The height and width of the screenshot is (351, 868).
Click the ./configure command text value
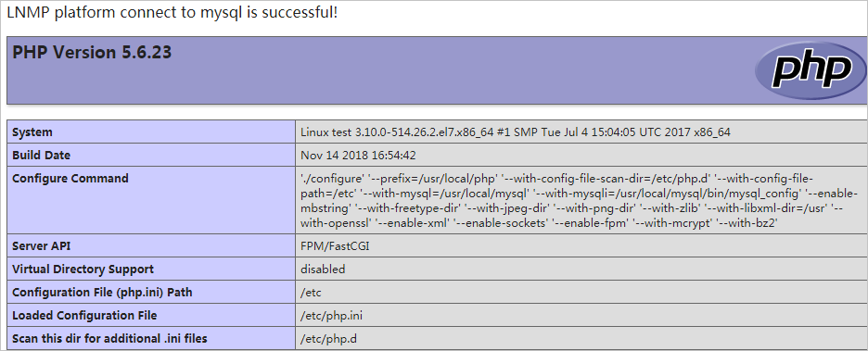(579, 201)
